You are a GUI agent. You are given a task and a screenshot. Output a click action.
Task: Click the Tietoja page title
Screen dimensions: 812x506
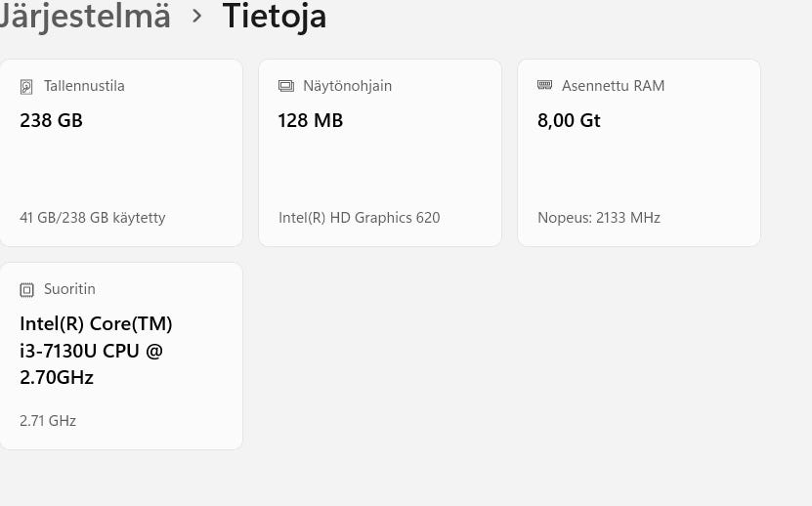[275, 17]
